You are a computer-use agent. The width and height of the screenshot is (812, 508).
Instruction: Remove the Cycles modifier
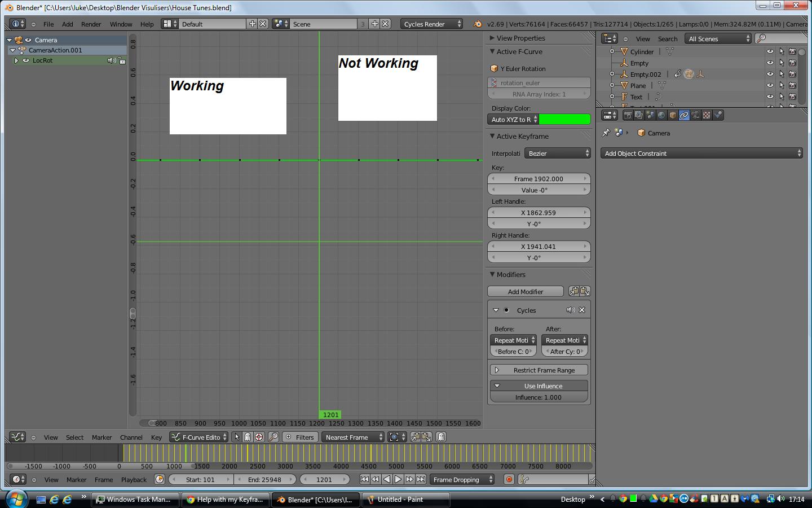582,310
